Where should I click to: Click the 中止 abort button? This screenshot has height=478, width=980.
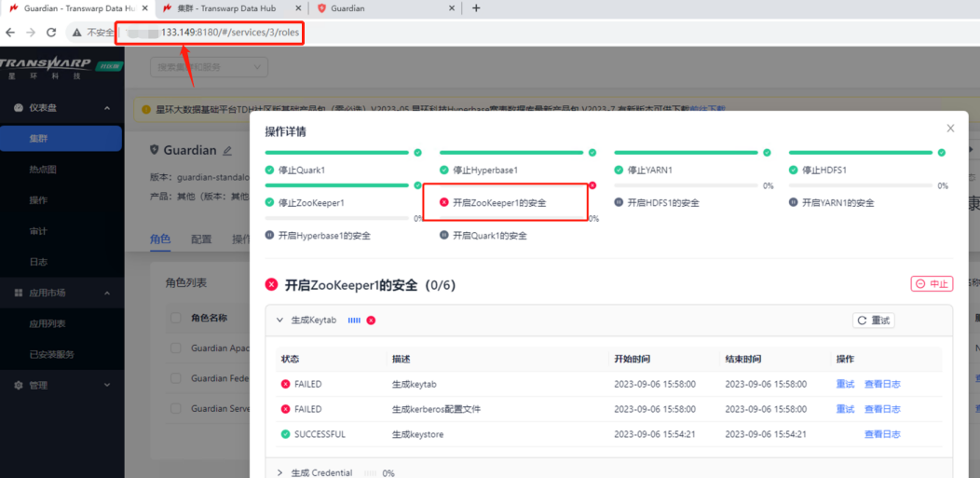point(932,283)
